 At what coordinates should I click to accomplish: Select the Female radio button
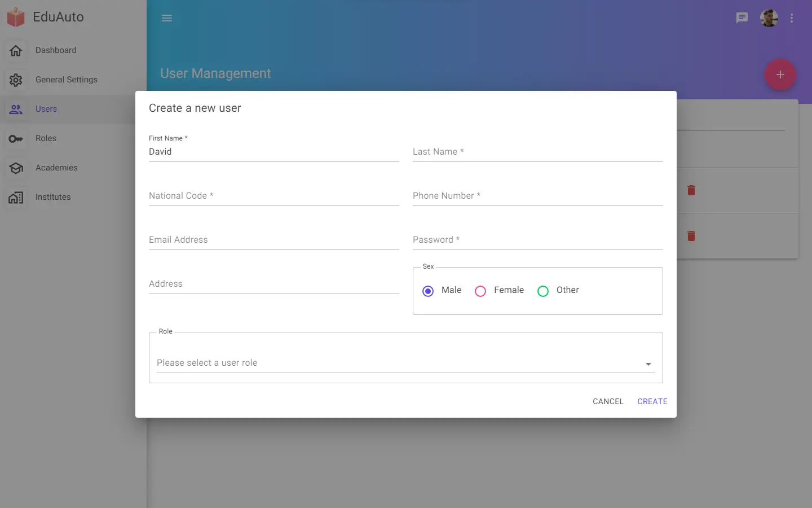[x=480, y=291]
